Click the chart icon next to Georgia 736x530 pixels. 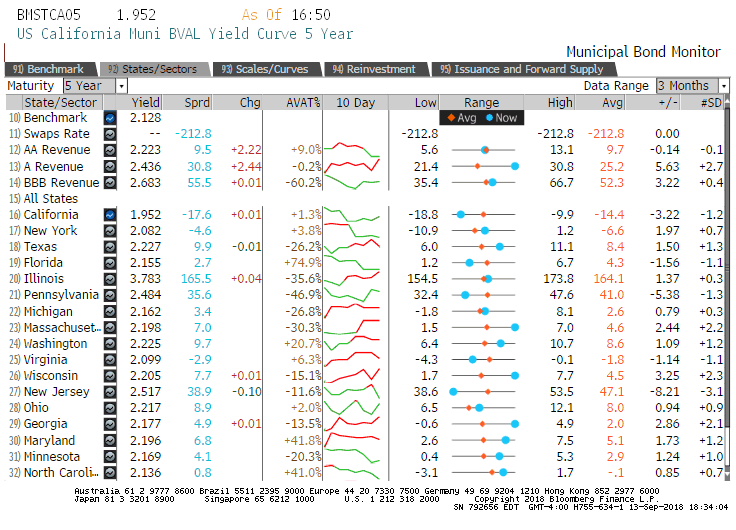110,424
